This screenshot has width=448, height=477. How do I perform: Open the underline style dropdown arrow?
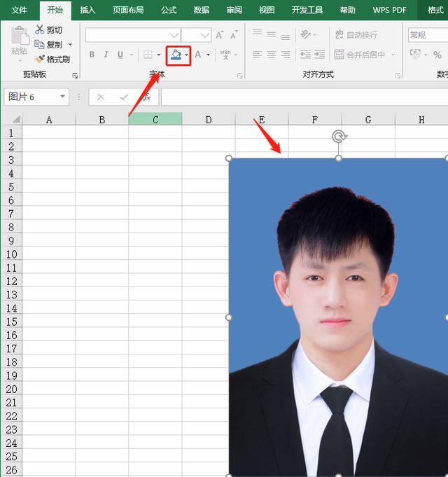point(132,55)
